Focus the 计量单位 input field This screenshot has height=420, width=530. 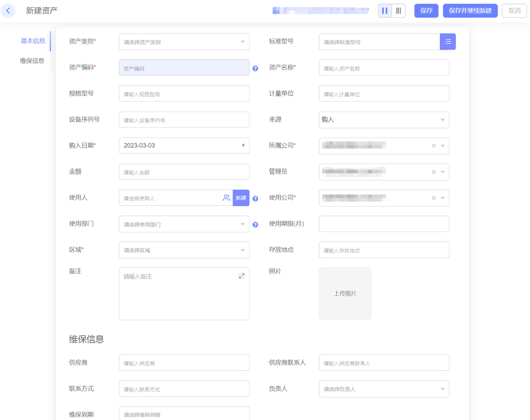click(384, 94)
